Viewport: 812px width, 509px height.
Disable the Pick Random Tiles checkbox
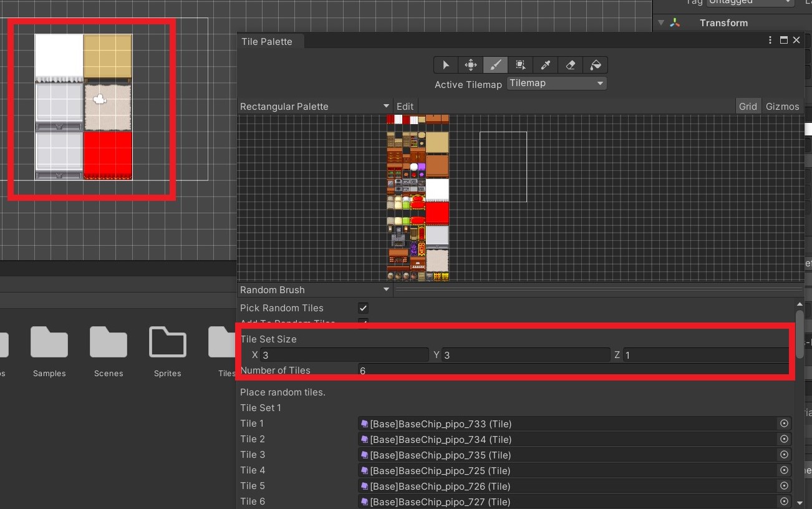363,308
